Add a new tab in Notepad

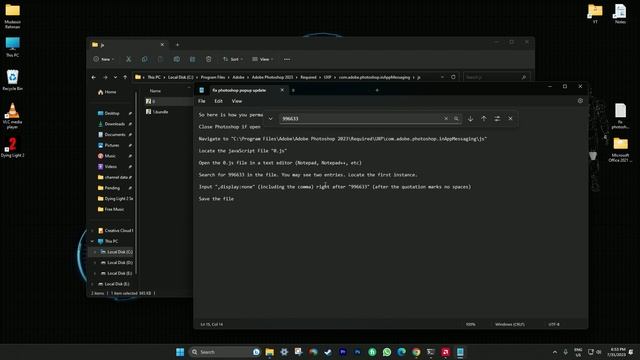[377, 90]
